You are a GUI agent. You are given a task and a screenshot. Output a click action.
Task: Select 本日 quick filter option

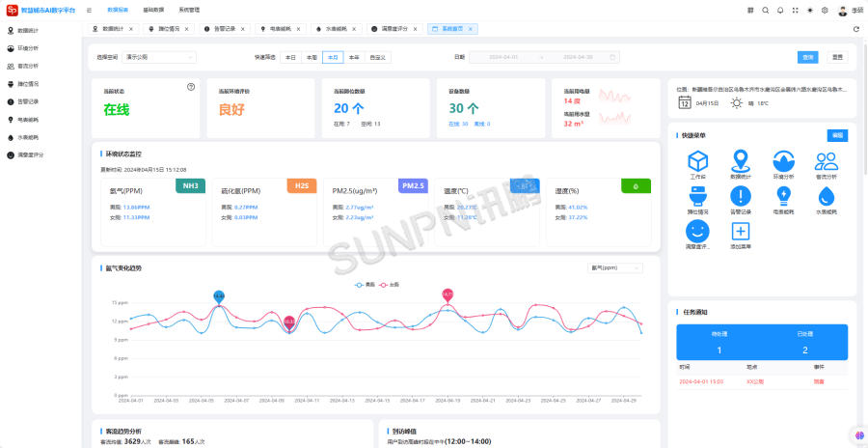[x=289, y=57]
